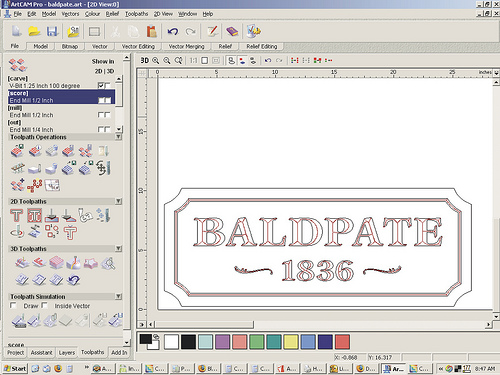Viewport: 500px width, 375px height.
Task: Collapse the 2D Toolpaths section arrow
Action: tap(119, 201)
